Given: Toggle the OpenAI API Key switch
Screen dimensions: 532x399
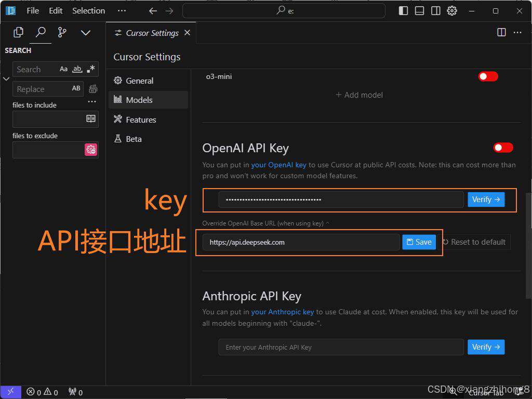Looking at the screenshot, I should click(503, 148).
